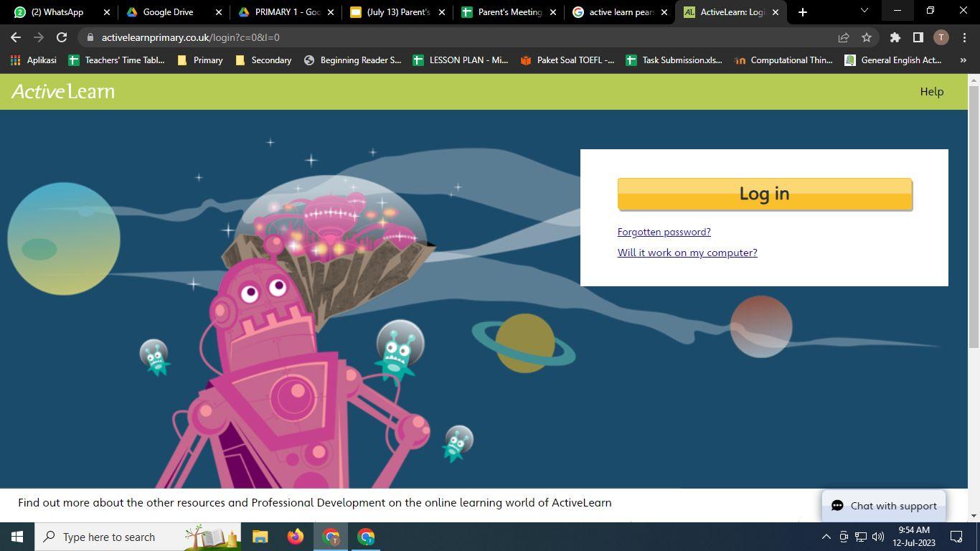Image resolution: width=980 pixels, height=551 pixels.
Task: Open the Forgotten password link
Action: [664, 232]
